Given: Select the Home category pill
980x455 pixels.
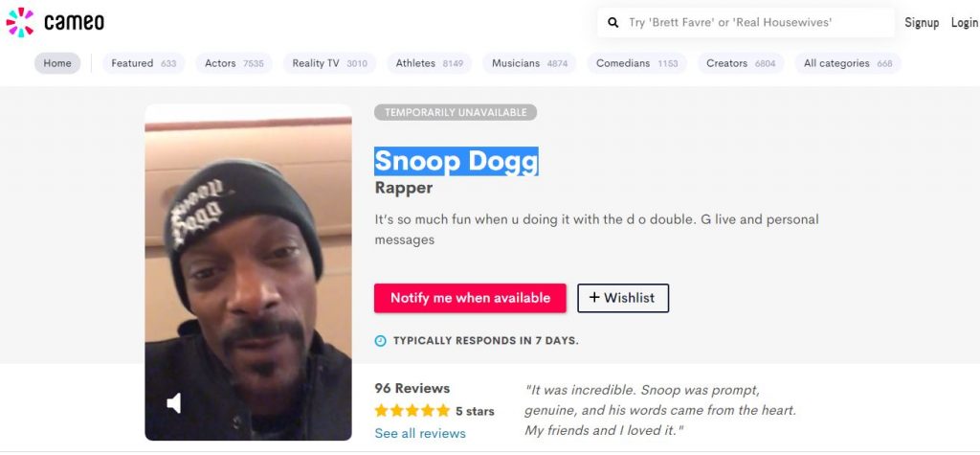Looking at the screenshot, I should point(57,63).
